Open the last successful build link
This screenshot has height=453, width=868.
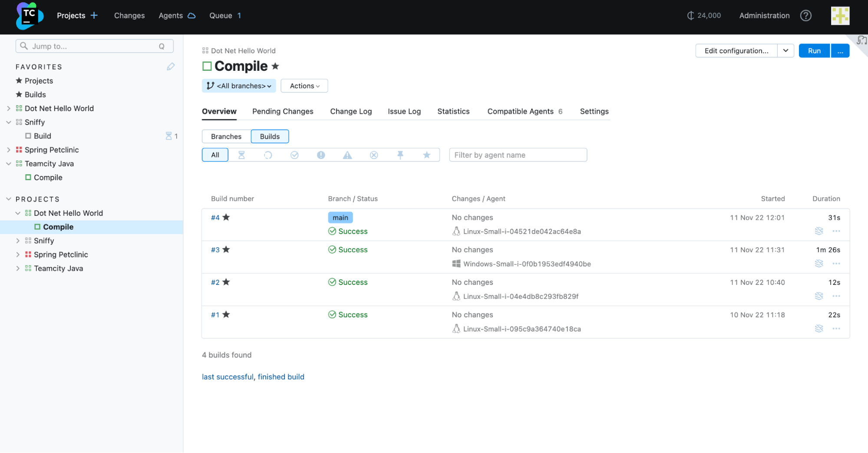228,377
